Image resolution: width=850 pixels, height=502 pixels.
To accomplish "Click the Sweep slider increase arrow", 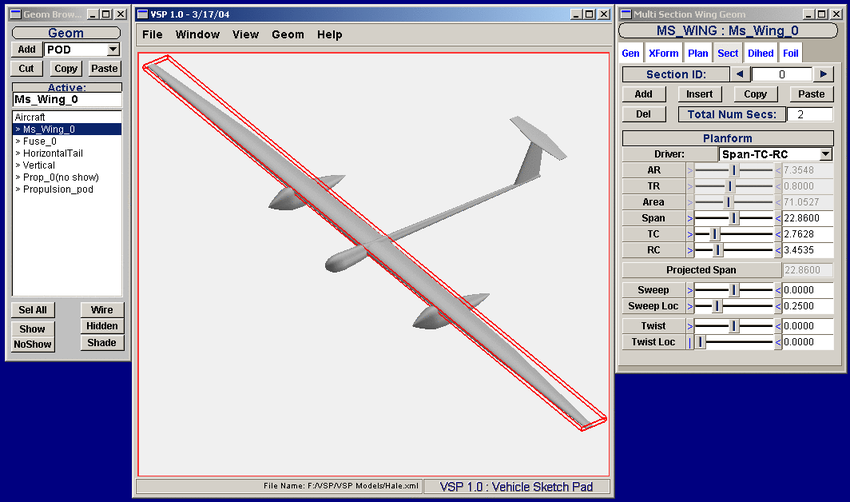I will point(778,290).
